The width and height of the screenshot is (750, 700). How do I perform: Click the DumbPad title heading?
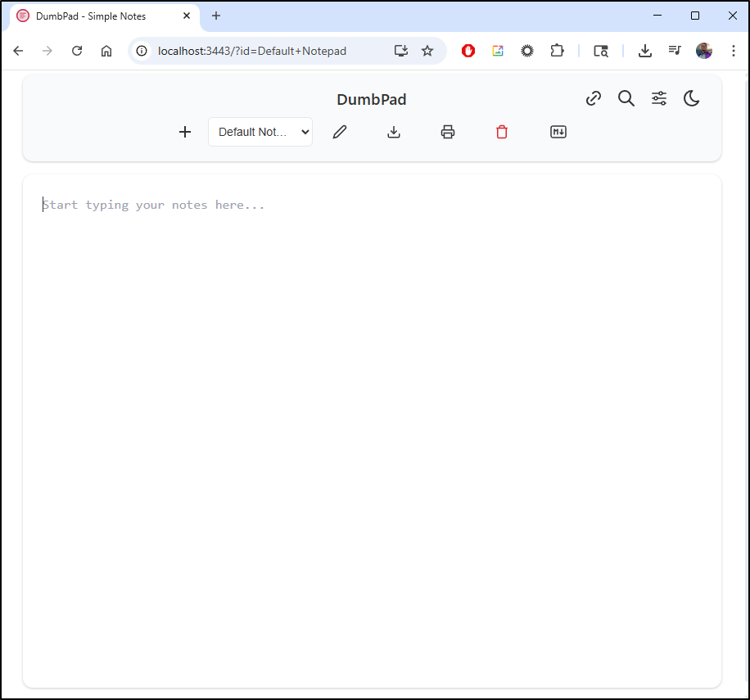[372, 99]
